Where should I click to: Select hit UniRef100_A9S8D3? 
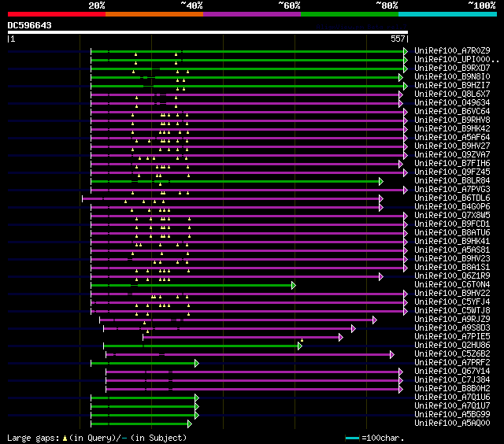coord(452,328)
